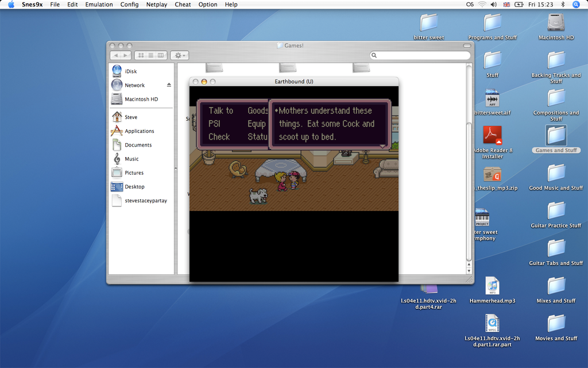Click the Earthbound (U) window title bar
This screenshot has width=588, height=368.
(294, 82)
